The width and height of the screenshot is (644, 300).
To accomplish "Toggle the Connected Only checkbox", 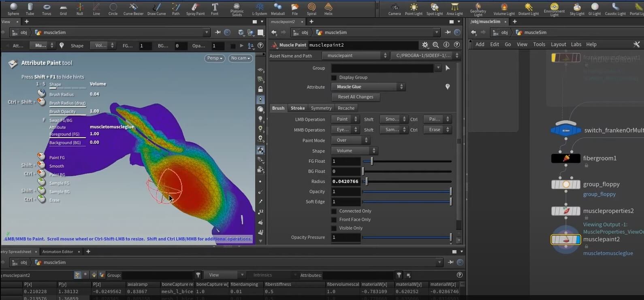I will click(x=334, y=211).
